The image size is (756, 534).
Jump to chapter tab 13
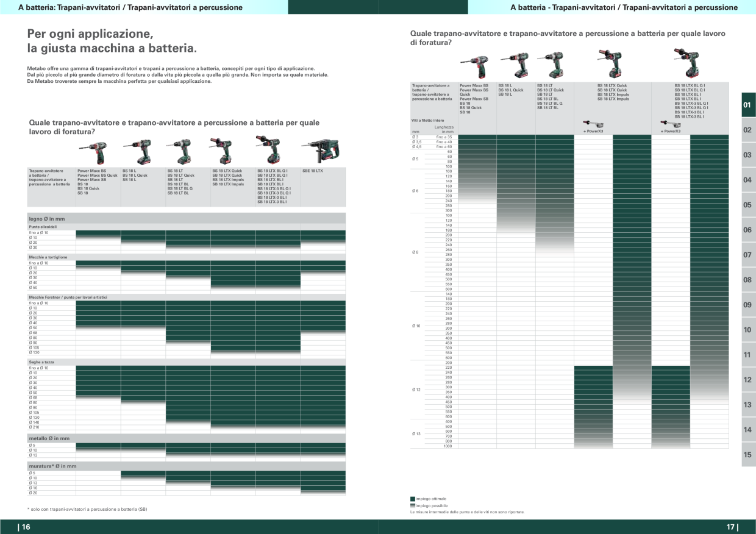pos(749,405)
